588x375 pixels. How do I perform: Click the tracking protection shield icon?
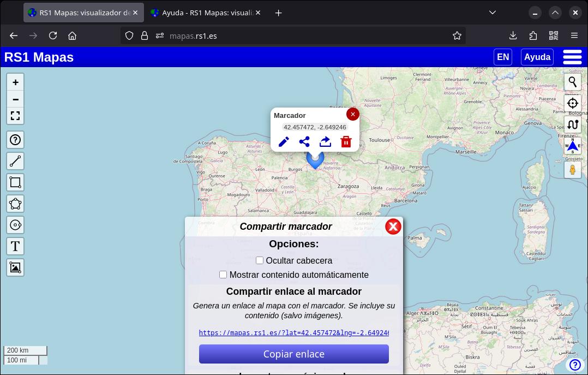point(129,35)
